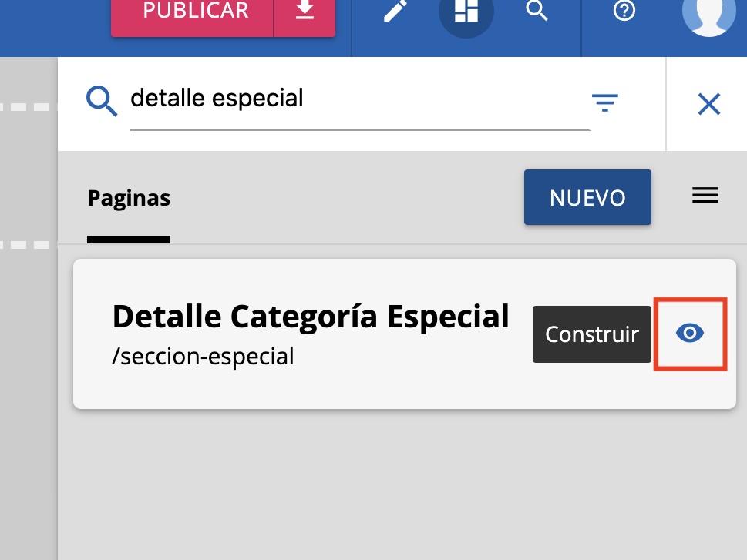Click the PUBLICAR button
This screenshot has height=560, width=747.
tap(195, 12)
